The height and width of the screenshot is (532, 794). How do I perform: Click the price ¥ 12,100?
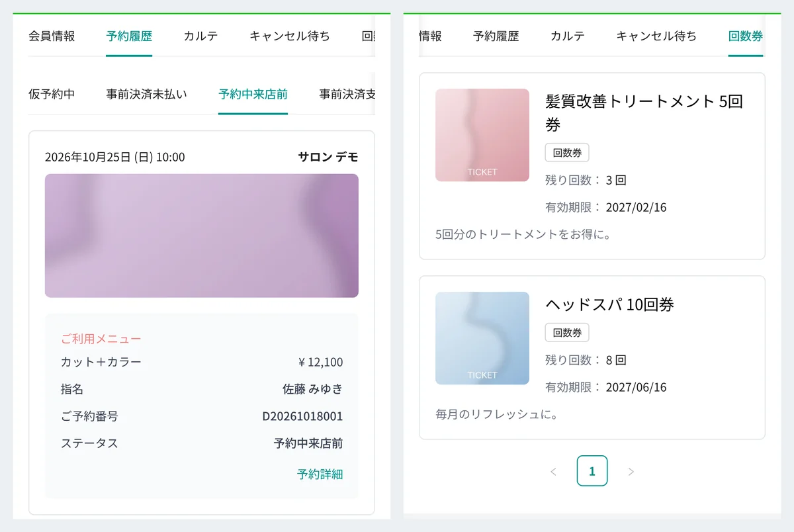320,362
